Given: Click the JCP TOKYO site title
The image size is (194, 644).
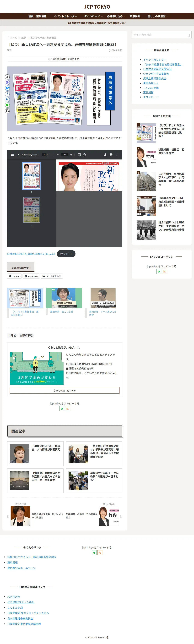Looking at the screenshot, I should click(x=97, y=7).
